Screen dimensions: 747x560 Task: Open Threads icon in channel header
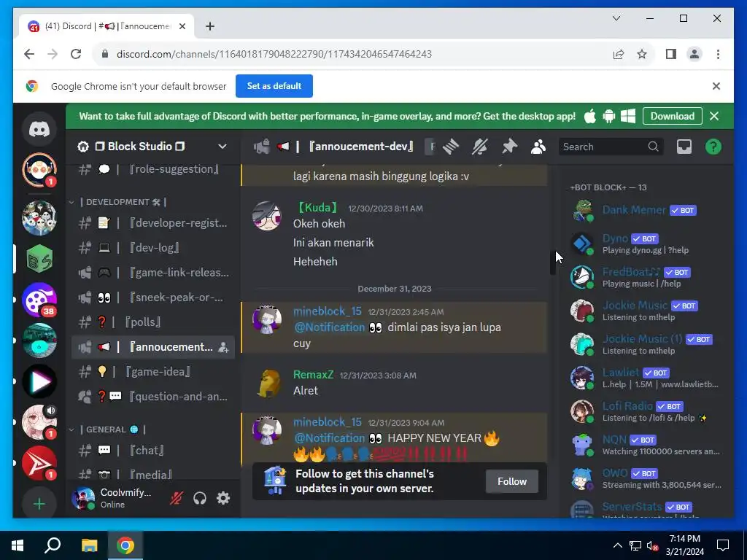pos(451,147)
